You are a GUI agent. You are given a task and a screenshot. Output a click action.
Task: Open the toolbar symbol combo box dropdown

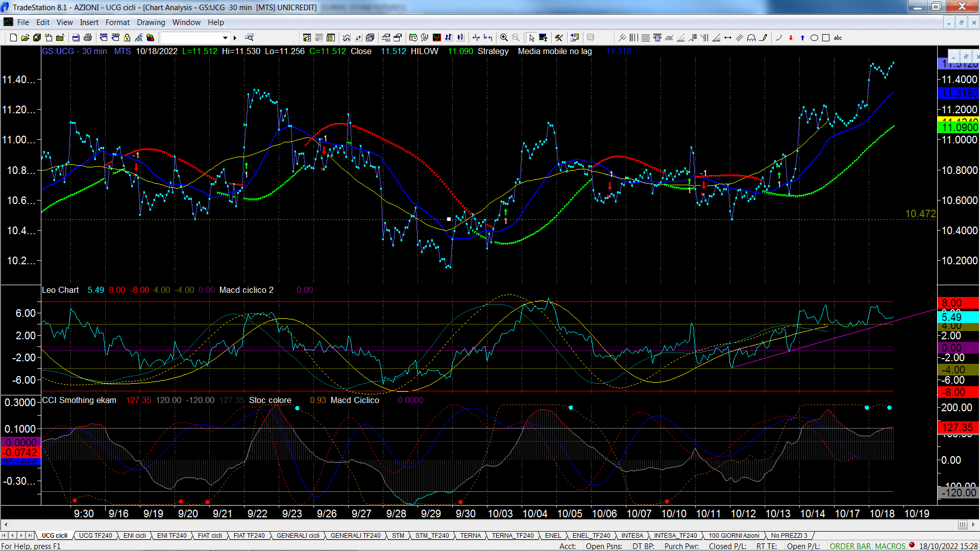pos(225,38)
